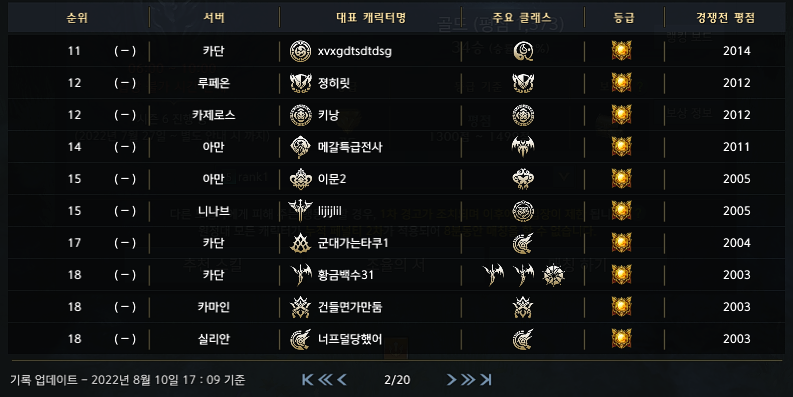793x397 pixels.
Task: Click the class icon next to 메갈특급전사
Action: coord(300,147)
